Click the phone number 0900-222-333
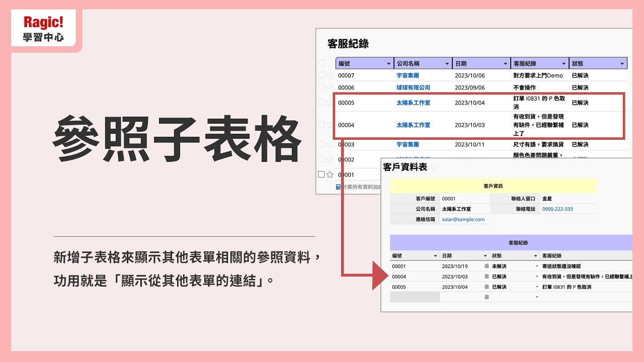 pos(557,209)
